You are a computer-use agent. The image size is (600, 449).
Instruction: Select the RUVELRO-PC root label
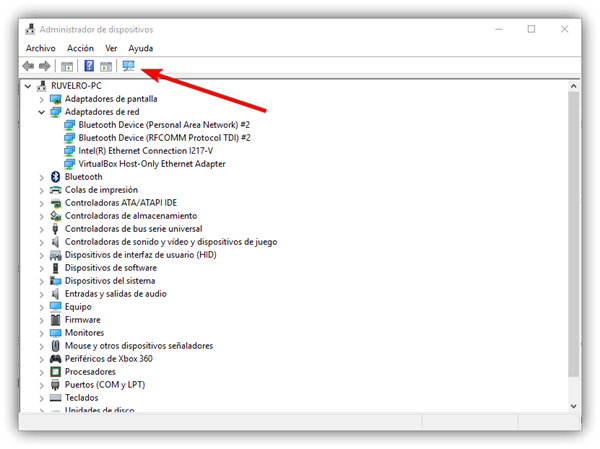tap(77, 86)
